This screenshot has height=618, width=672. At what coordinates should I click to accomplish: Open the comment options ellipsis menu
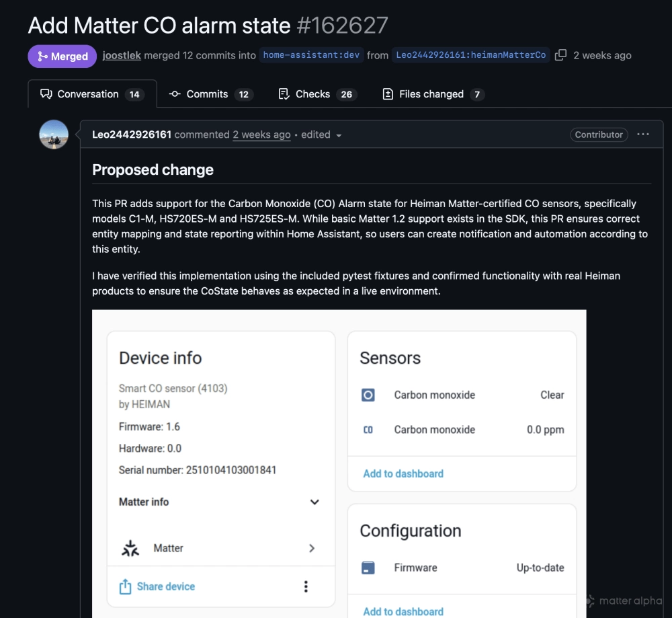(x=643, y=134)
